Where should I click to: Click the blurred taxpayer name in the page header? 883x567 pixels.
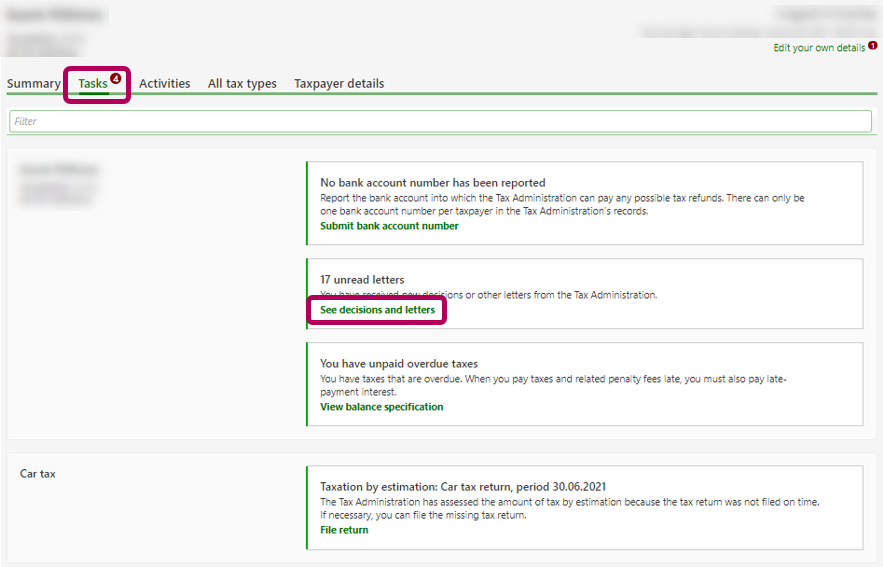point(55,16)
